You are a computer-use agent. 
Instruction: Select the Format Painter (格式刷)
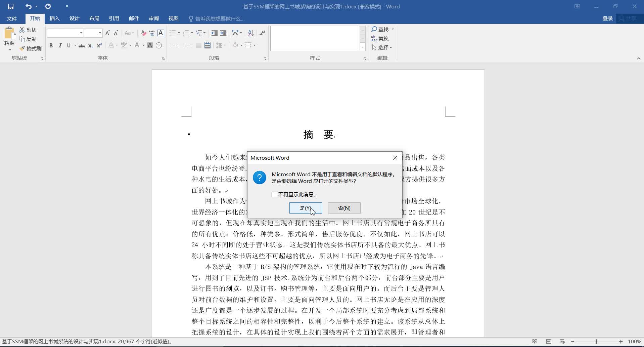click(x=31, y=48)
